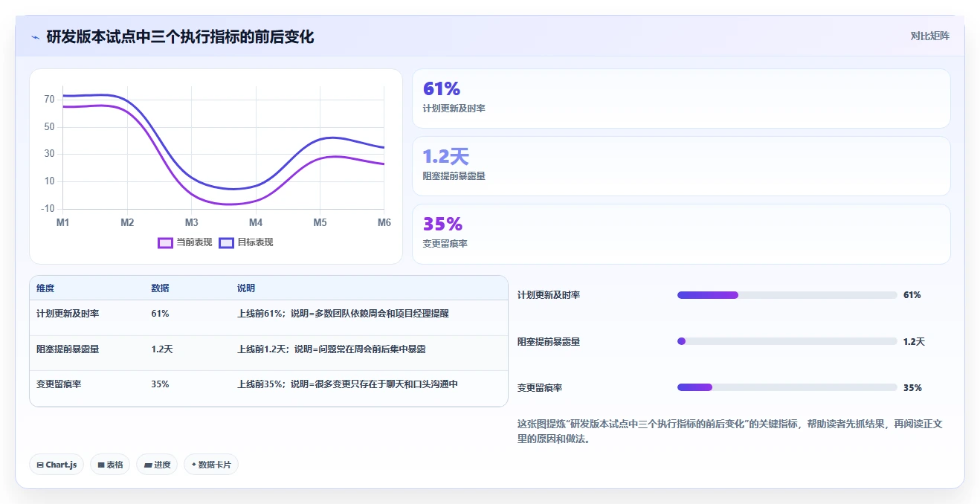Click the 61% 计划更新及时率 stat card
980x504 pixels.
(681, 99)
